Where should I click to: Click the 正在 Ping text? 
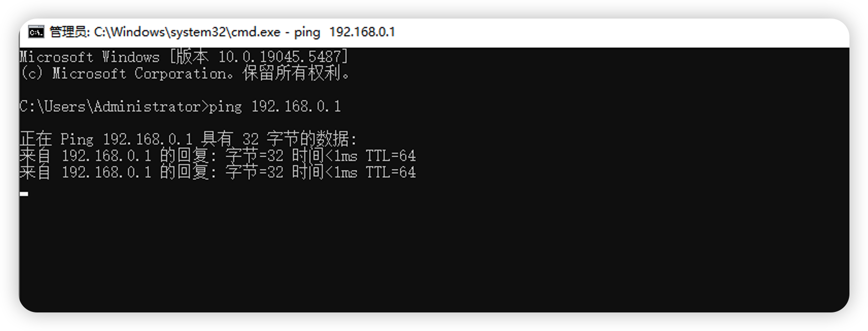coord(57,139)
